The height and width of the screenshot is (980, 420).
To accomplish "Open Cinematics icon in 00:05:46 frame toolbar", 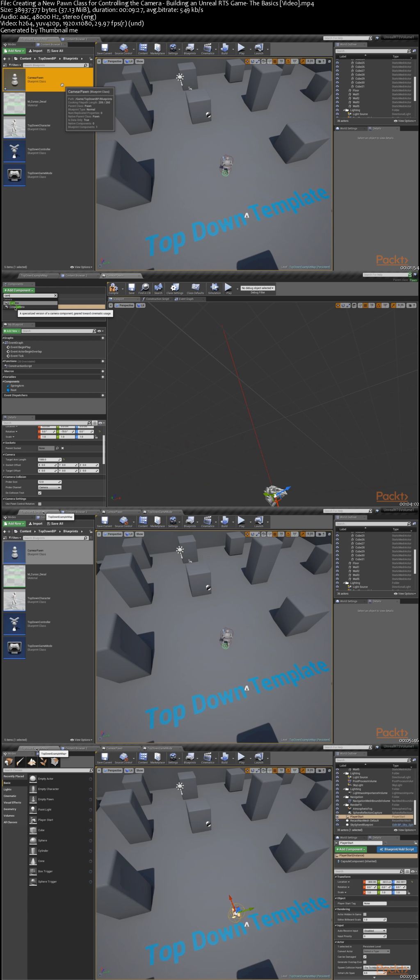I will 208,522.
